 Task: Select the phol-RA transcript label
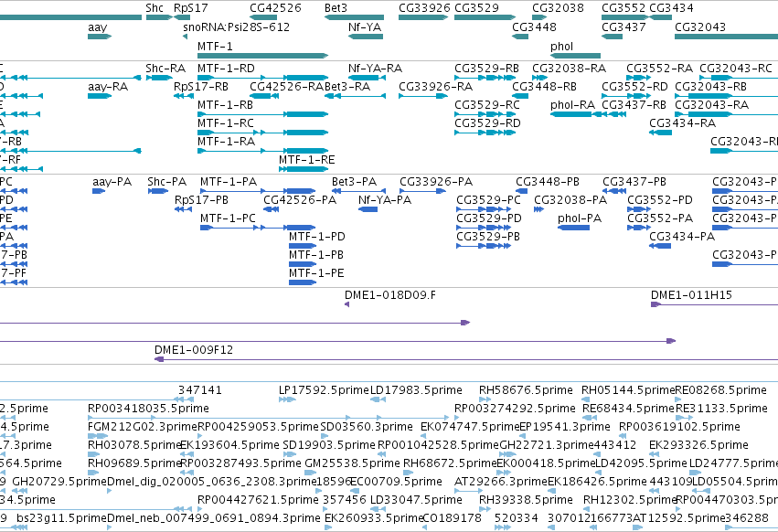572,105
